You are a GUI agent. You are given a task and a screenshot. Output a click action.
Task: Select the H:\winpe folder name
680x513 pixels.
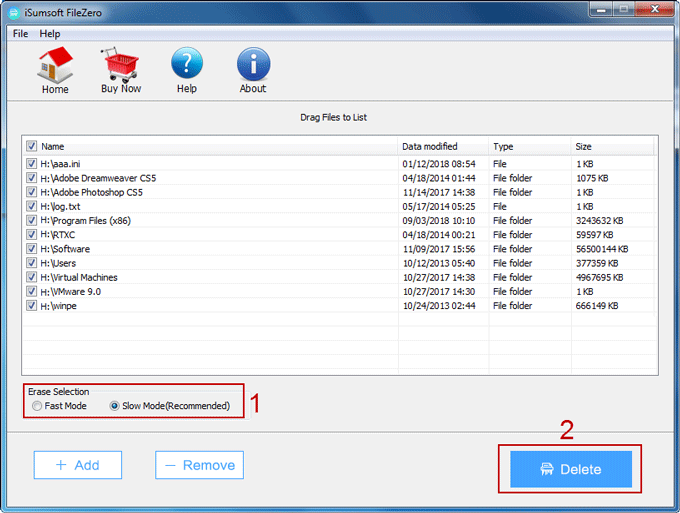tap(59, 306)
